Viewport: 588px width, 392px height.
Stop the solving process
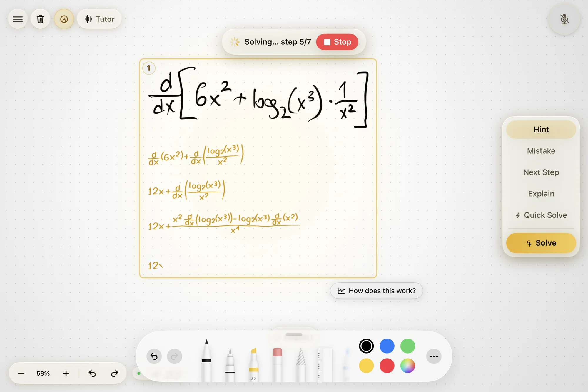(337, 42)
